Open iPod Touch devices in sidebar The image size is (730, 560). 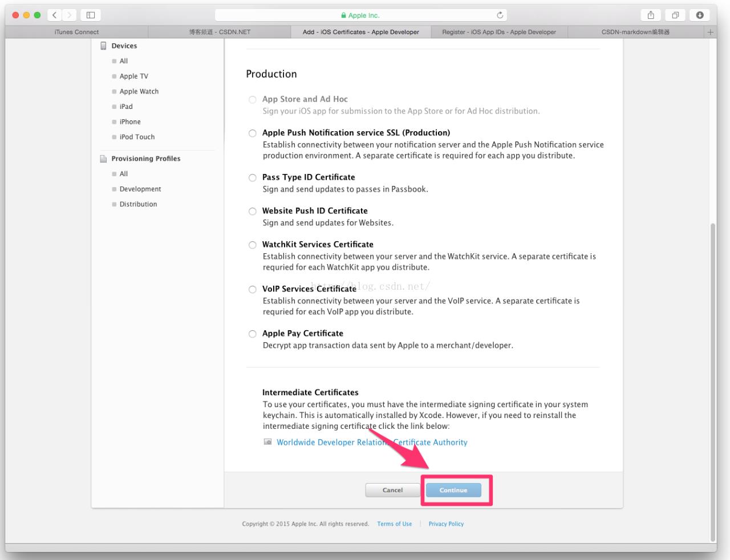(x=137, y=137)
